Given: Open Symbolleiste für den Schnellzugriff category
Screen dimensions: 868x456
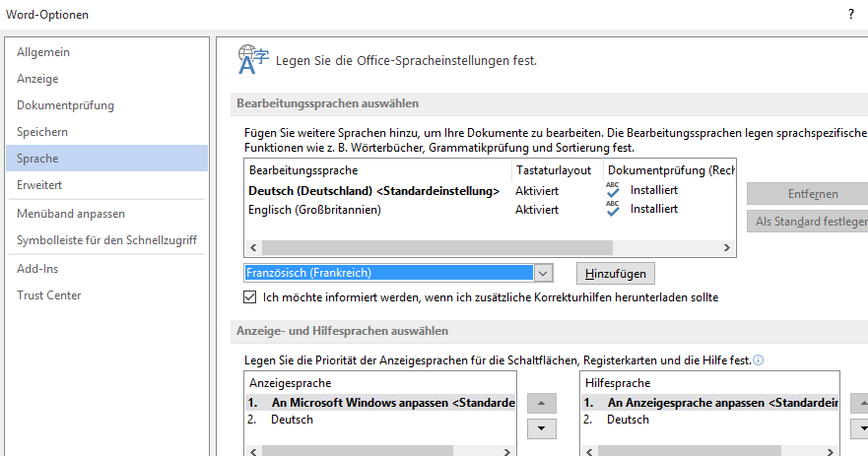Looking at the screenshot, I should tap(106, 240).
